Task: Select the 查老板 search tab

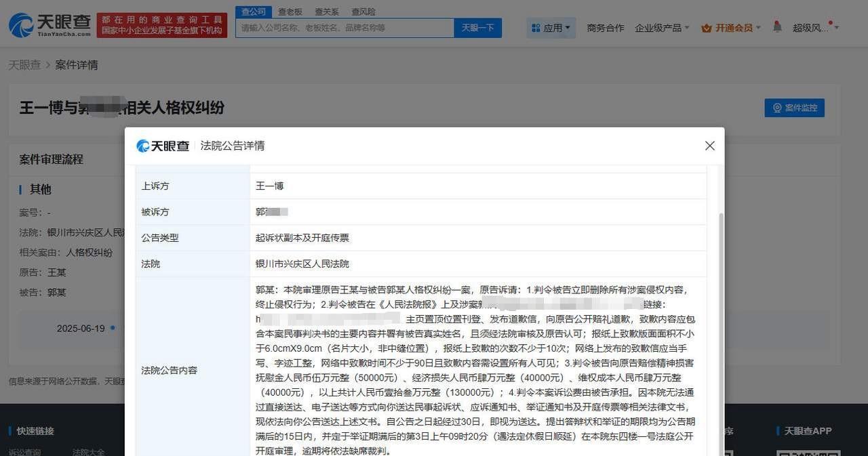Action: (x=290, y=12)
